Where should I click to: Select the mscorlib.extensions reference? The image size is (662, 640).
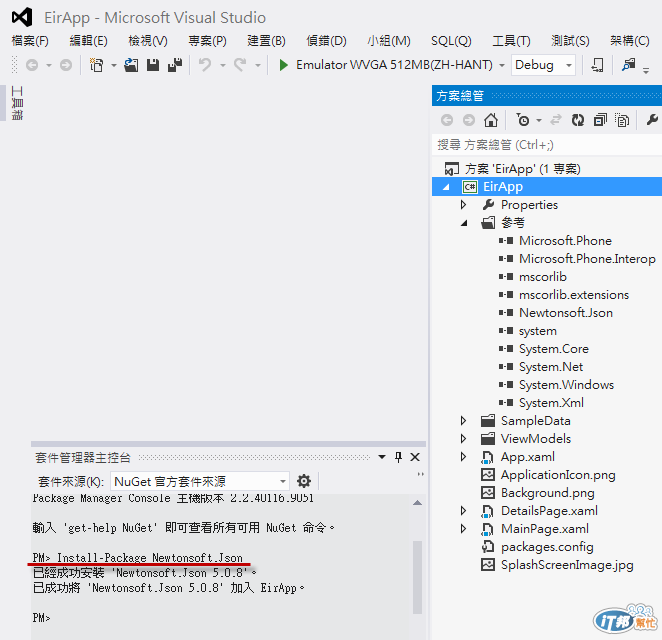(x=574, y=295)
